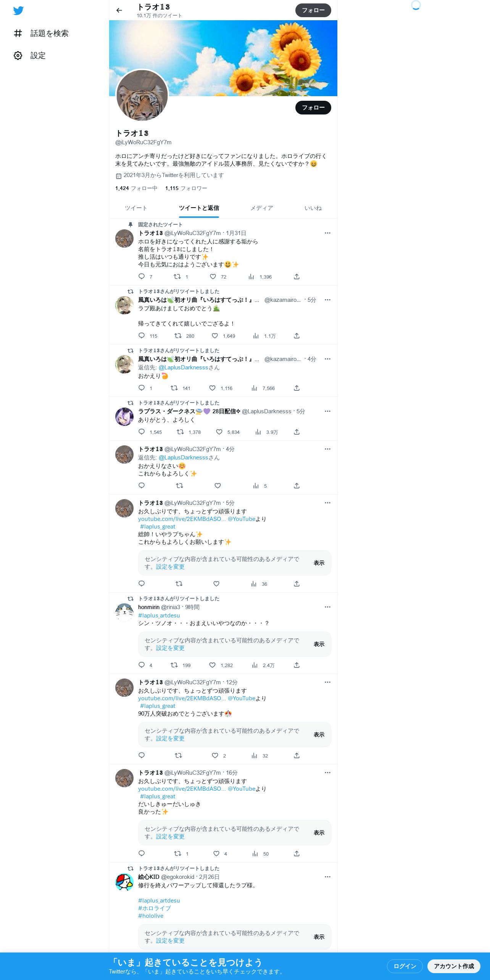This screenshot has width=490, height=980.
Task: Open more options on pinned tweet
Action: tap(327, 233)
